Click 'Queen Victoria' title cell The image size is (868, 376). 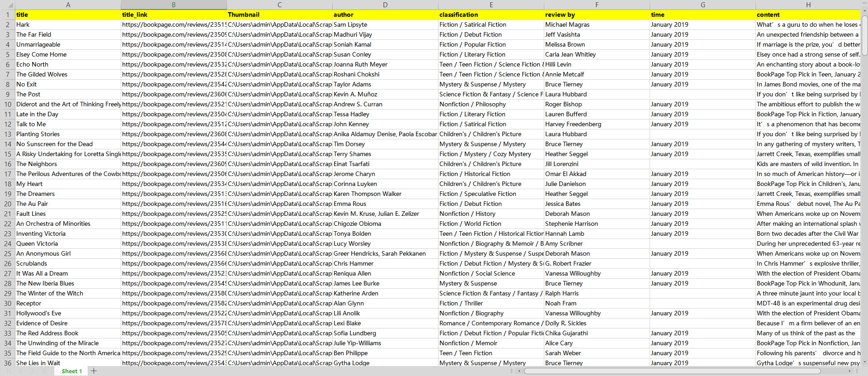click(68, 243)
